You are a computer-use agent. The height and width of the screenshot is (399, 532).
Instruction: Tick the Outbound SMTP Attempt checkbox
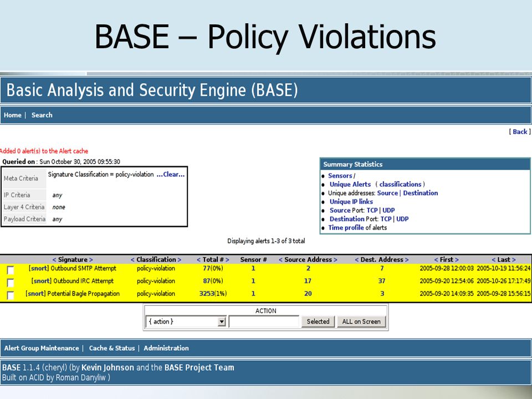(x=11, y=270)
